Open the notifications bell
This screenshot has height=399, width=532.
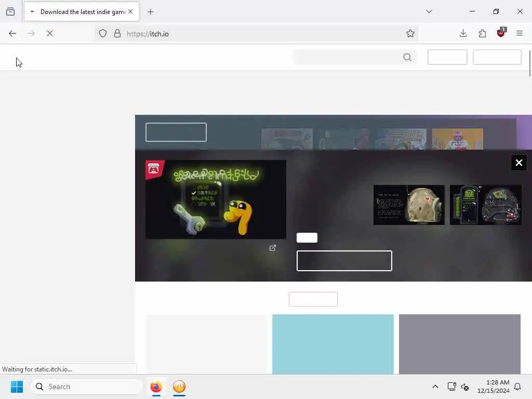tap(518, 387)
